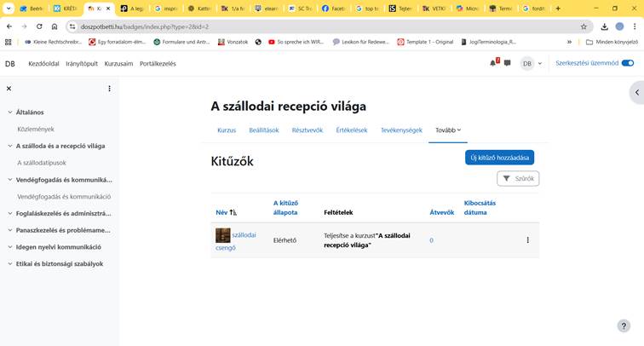Sort by Kibocsátás dátuma column
644x346 pixels.
(x=480, y=208)
